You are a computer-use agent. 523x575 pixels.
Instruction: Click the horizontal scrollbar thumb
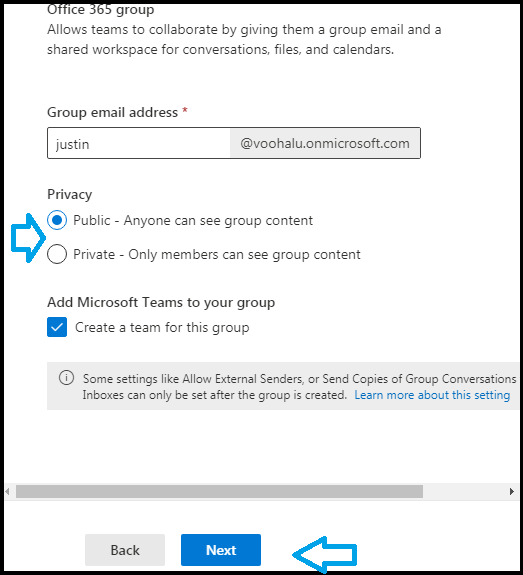pyautogui.click(x=219, y=491)
